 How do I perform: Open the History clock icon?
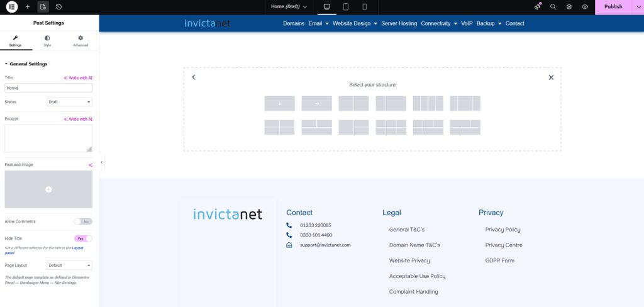click(58, 7)
